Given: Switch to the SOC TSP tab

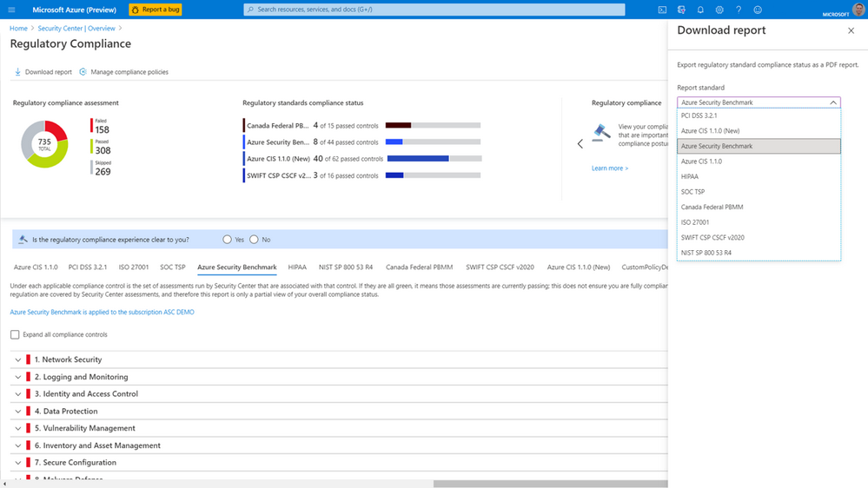Looking at the screenshot, I should point(173,267).
